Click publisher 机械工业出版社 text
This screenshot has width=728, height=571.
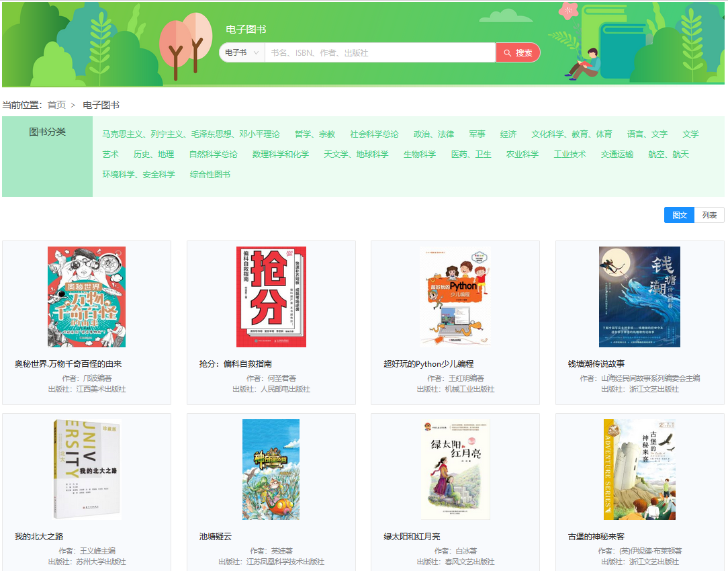469,389
